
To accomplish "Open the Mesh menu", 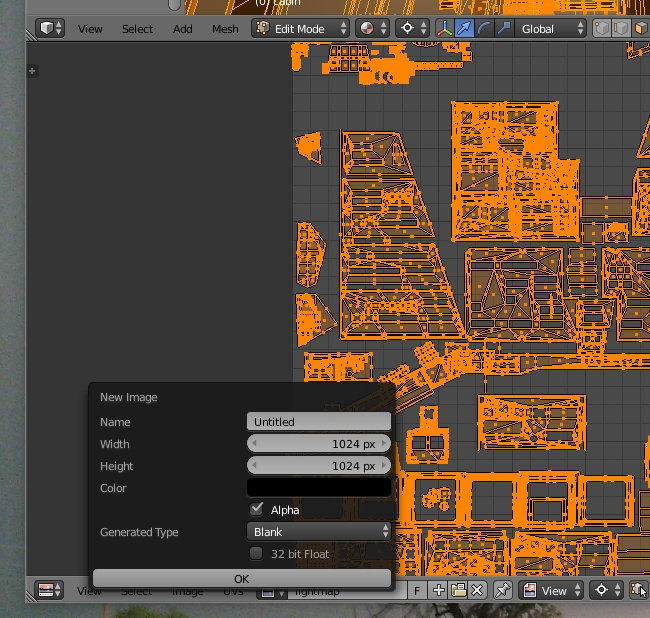I will pos(225,29).
